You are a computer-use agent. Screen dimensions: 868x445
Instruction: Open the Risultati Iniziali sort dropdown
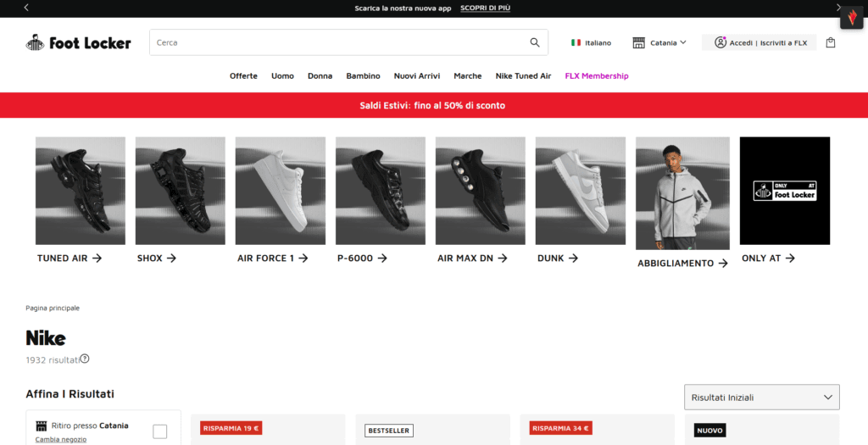762,398
